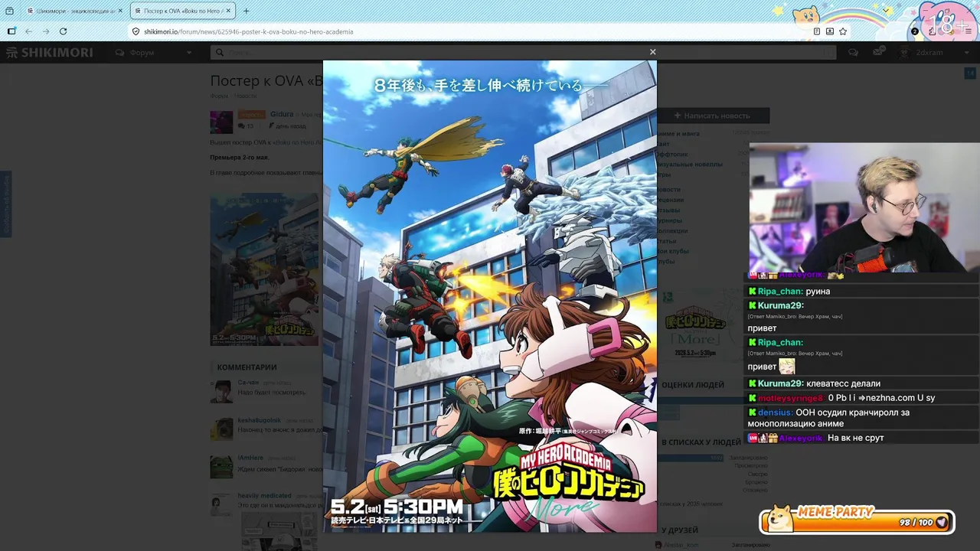The height and width of the screenshot is (551, 980).
Task: Click Ca-чан's comment avatar
Action: pos(222,391)
